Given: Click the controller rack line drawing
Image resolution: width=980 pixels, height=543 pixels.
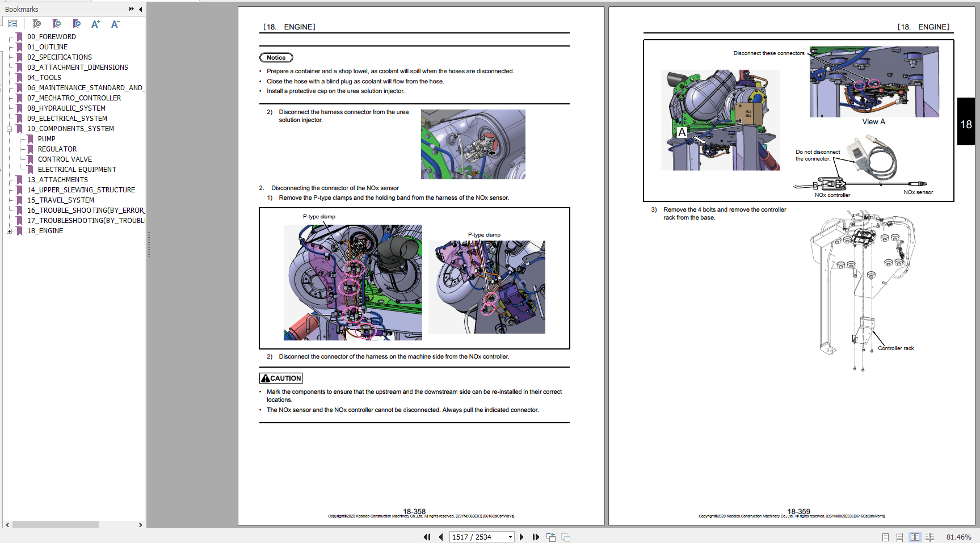Looking at the screenshot, I should (x=863, y=291).
